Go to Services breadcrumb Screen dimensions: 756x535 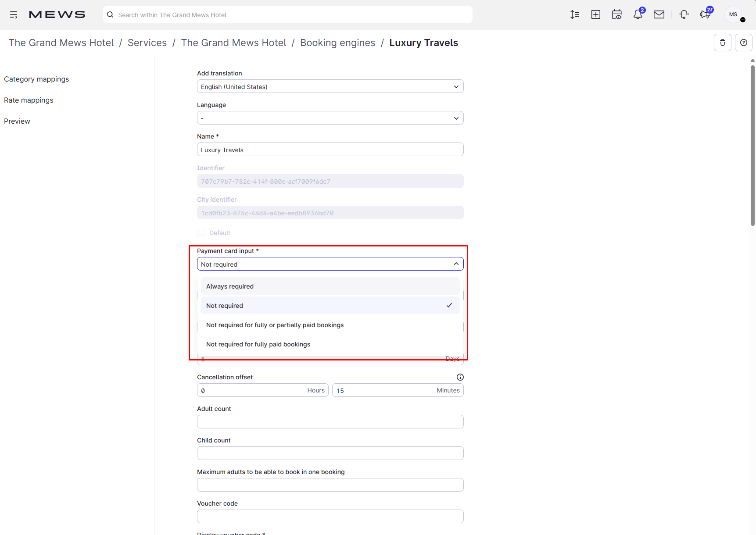pos(147,43)
